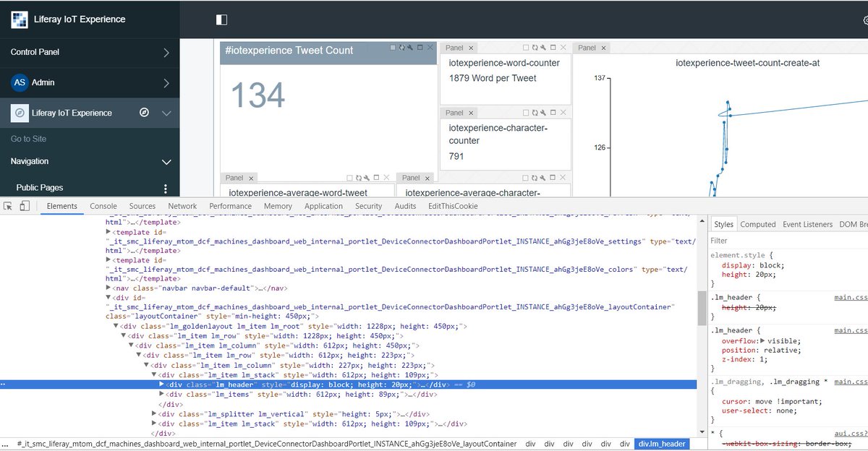Open Public Pages in sidebar

click(40, 188)
